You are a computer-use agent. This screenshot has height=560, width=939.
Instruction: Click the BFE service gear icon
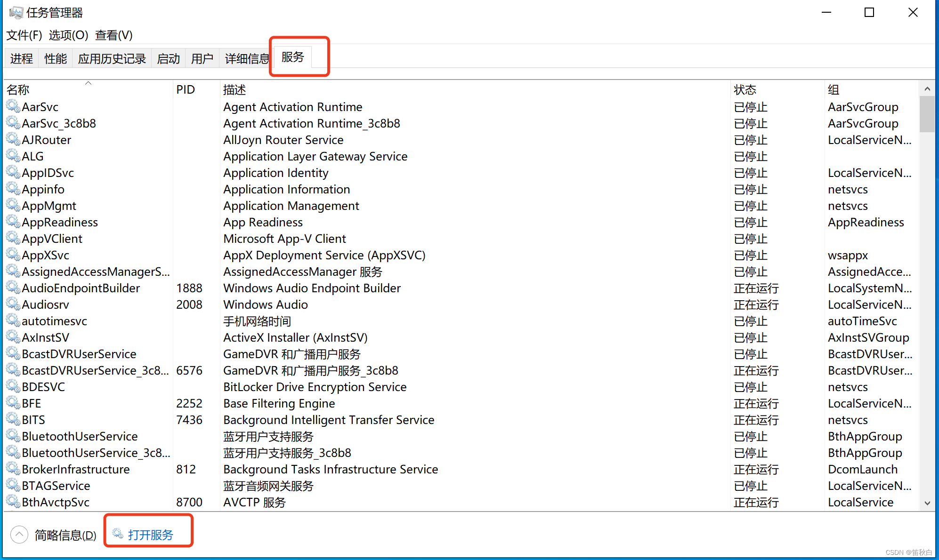click(13, 403)
